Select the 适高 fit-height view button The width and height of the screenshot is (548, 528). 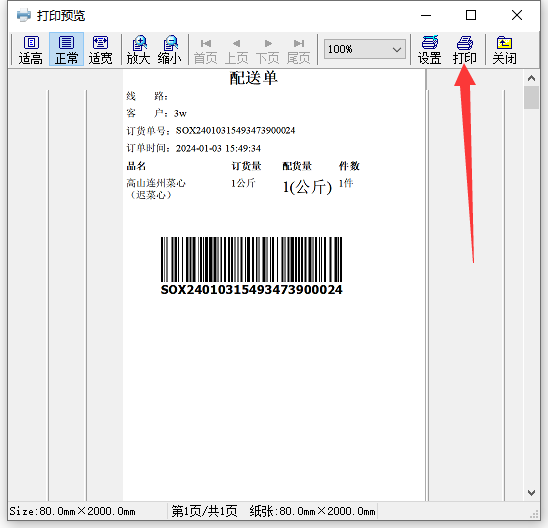31,50
